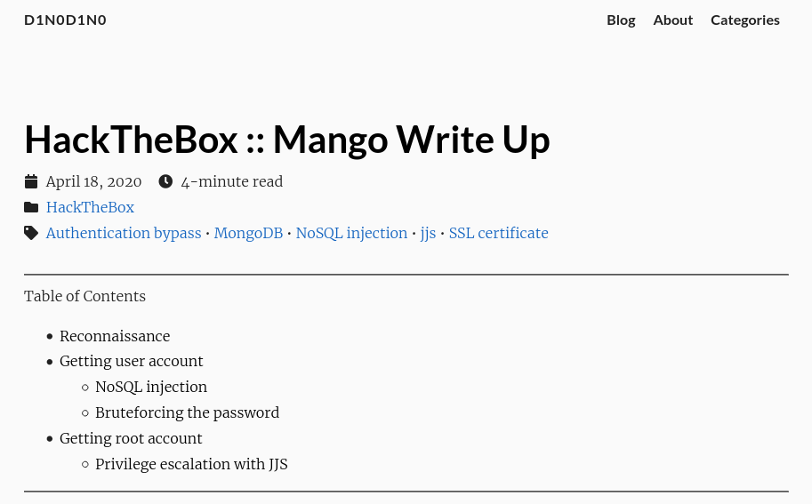Jump to Getting root account section
812x504 pixels.
(131, 439)
